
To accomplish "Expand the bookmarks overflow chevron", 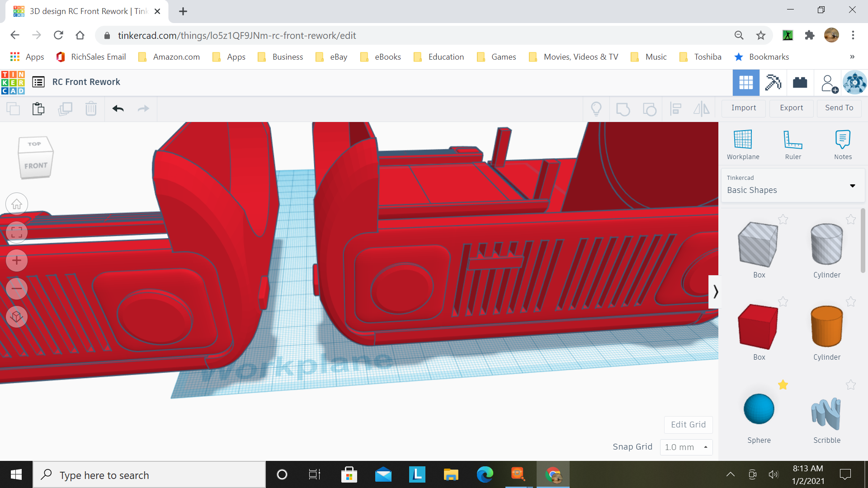I will pyautogui.click(x=852, y=57).
